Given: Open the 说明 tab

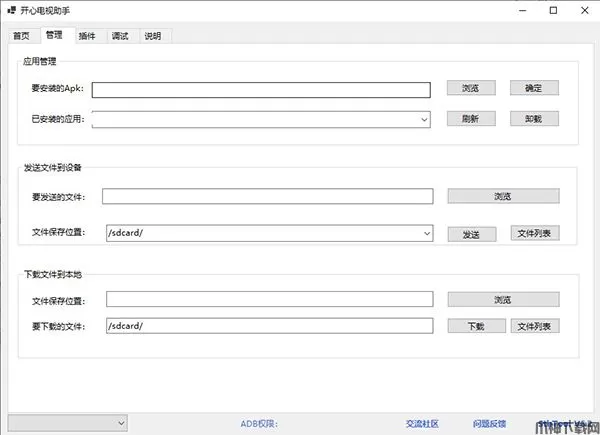Looking at the screenshot, I should click(x=153, y=36).
